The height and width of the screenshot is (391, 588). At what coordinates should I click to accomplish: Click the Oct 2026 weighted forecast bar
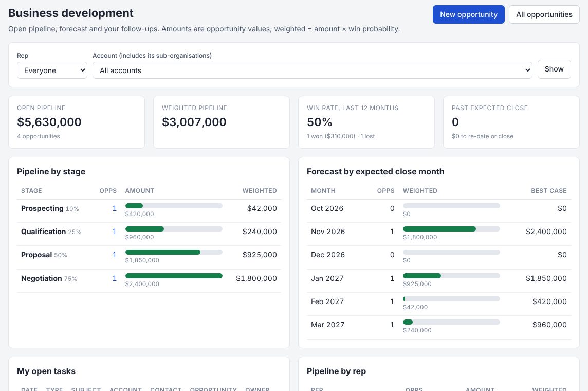(451, 206)
